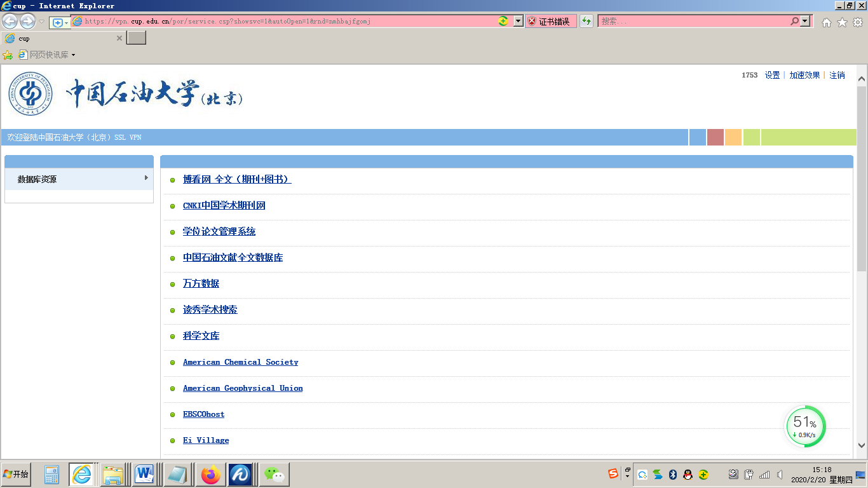Screen dimensions: 868x488
Task: Open the Tools gear icon
Action: click(857, 22)
